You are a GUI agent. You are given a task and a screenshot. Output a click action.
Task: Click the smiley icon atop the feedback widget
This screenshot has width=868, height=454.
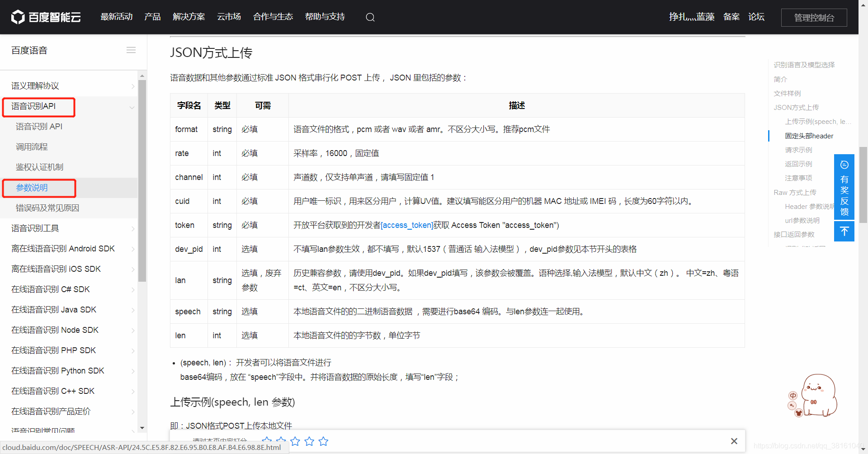pos(844,165)
